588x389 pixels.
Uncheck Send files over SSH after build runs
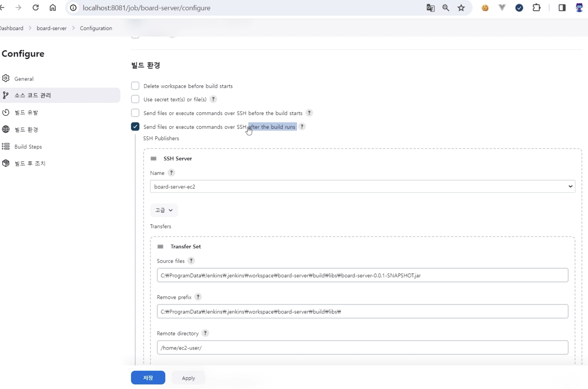pos(135,127)
